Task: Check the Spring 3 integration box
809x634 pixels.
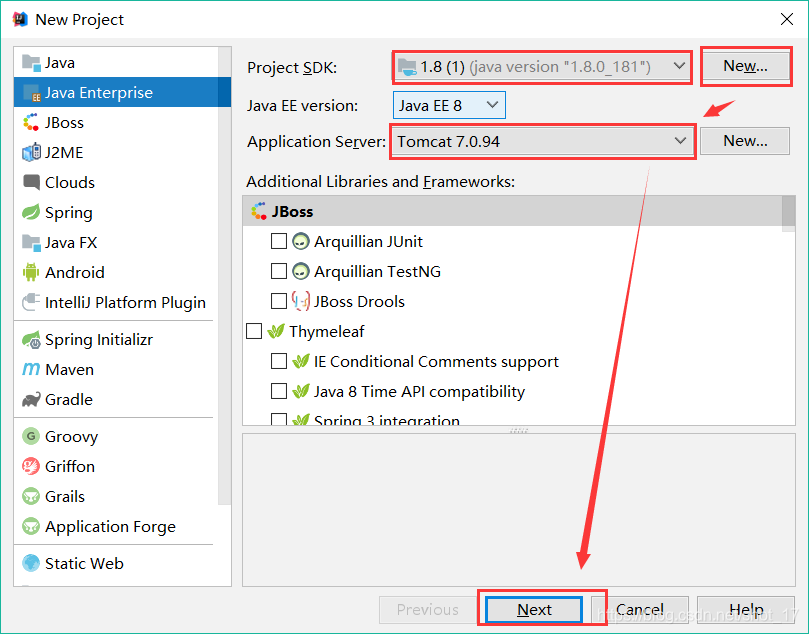Action: tap(279, 419)
